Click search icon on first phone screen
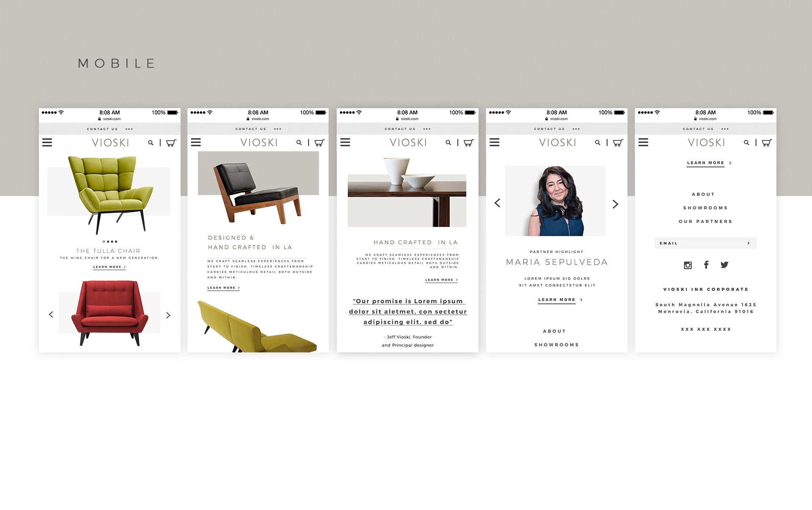 tap(151, 143)
